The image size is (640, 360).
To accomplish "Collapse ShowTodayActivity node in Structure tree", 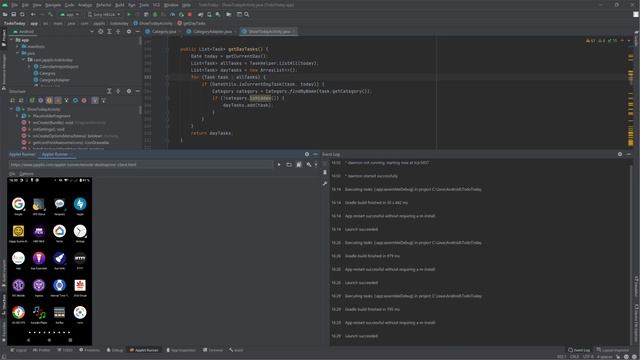I will pyautogui.click(x=11, y=109).
